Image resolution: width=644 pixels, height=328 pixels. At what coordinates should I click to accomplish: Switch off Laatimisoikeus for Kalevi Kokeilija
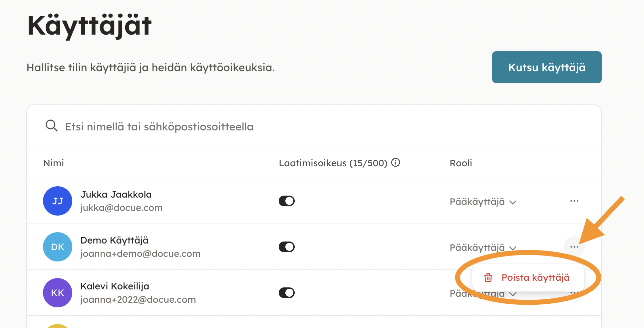click(x=287, y=293)
